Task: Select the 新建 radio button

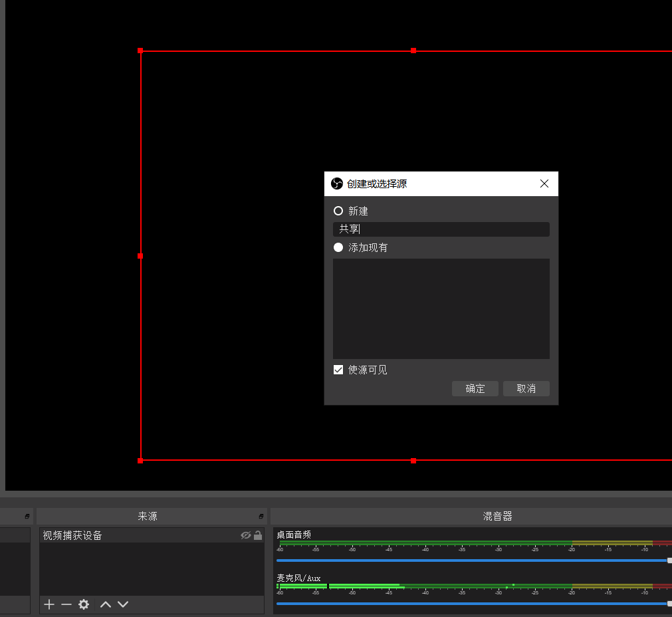Action: coord(338,211)
